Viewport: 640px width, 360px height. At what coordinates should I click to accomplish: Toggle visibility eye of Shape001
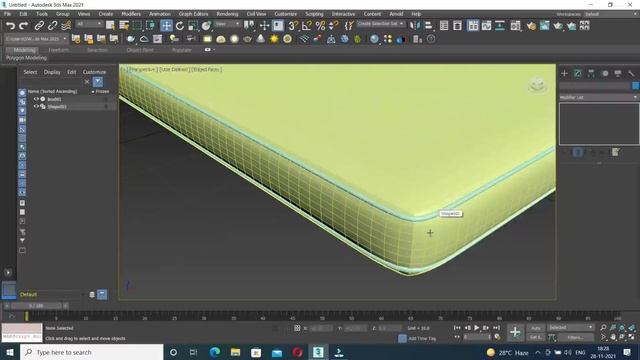coord(36,107)
